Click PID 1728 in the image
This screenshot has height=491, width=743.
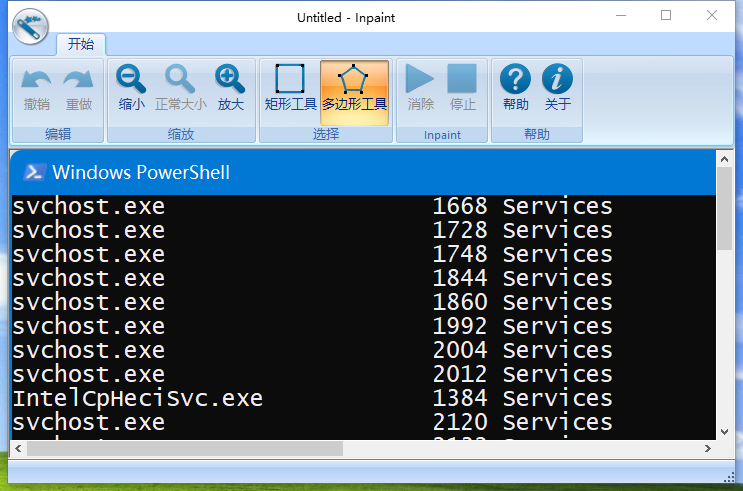coord(460,230)
